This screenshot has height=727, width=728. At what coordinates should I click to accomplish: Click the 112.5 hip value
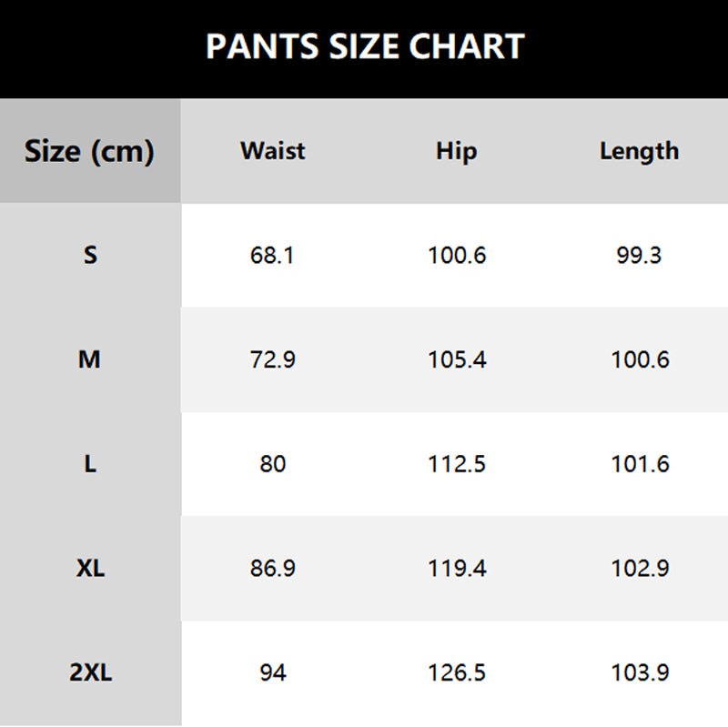(x=457, y=464)
